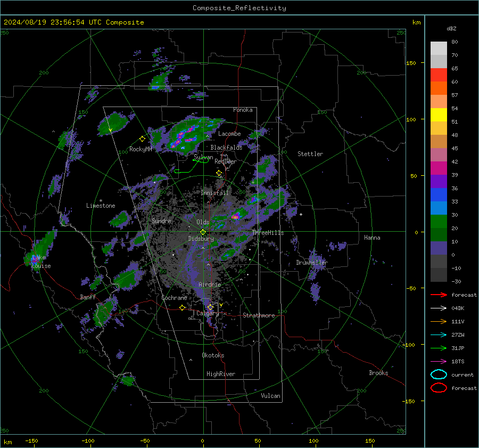Click the ThreeHills city label
479x448 pixels.
coord(268,233)
